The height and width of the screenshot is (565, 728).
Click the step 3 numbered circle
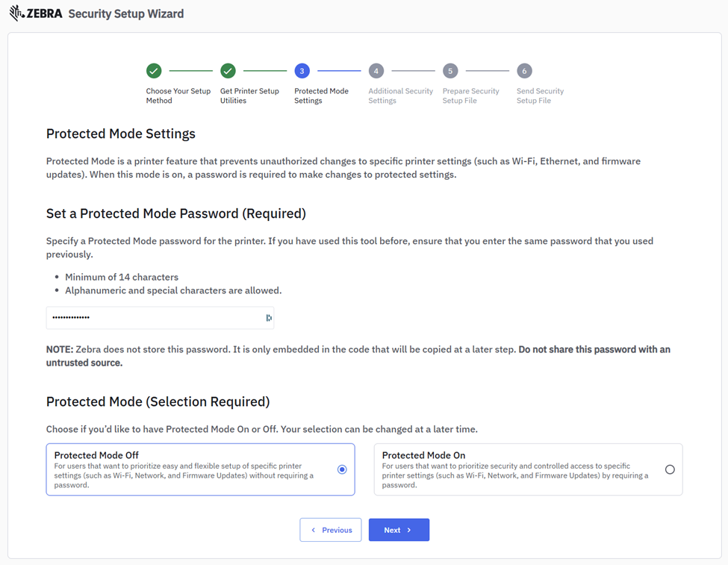pyautogui.click(x=302, y=71)
